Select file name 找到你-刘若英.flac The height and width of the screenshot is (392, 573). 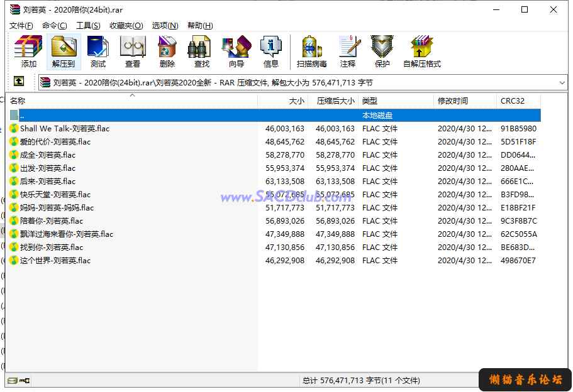click(52, 247)
